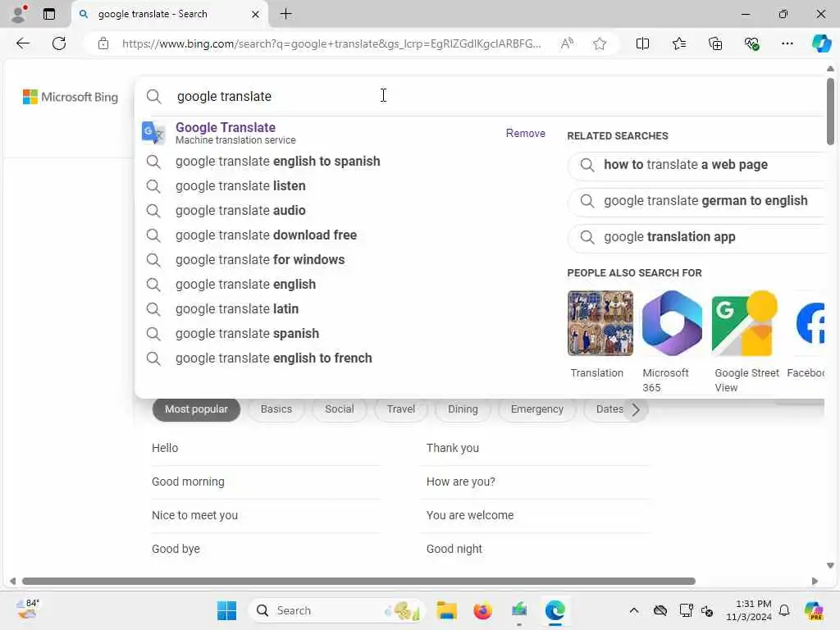Click the phrase 'Thank you'
This screenshot has width=840, height=630.
[x=453, y=449]
